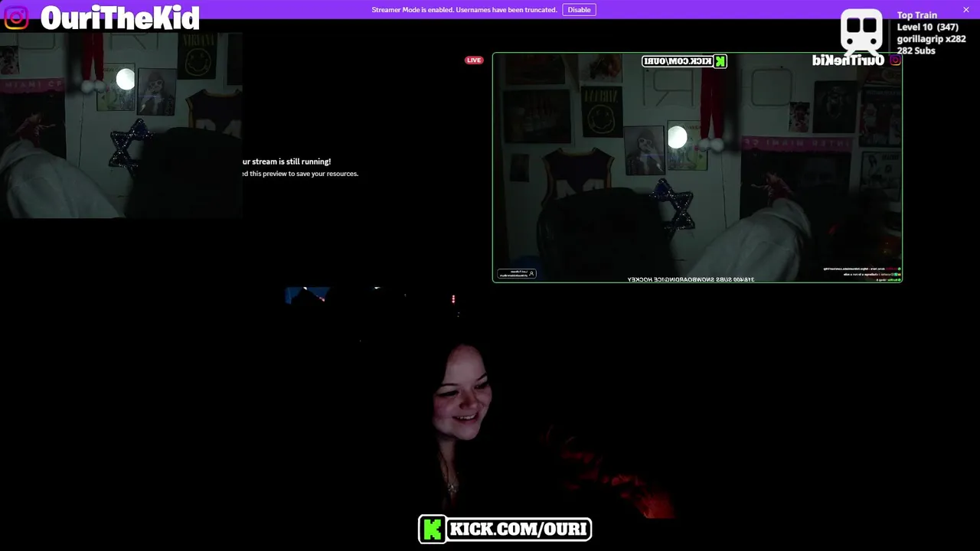This screenshot has width=980, height=551.
Task: Click the 'Streamer Mode is enabled' notice text
Action: point(464,10)
